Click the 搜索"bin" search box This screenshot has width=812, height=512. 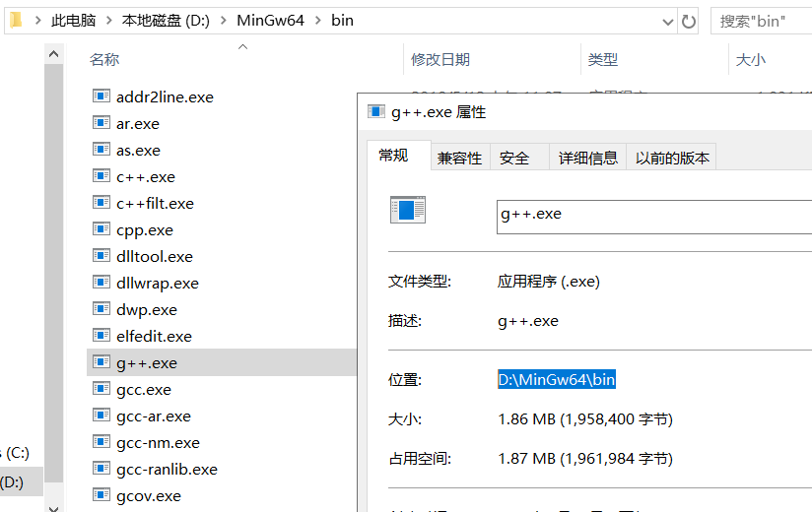(761, 22)
